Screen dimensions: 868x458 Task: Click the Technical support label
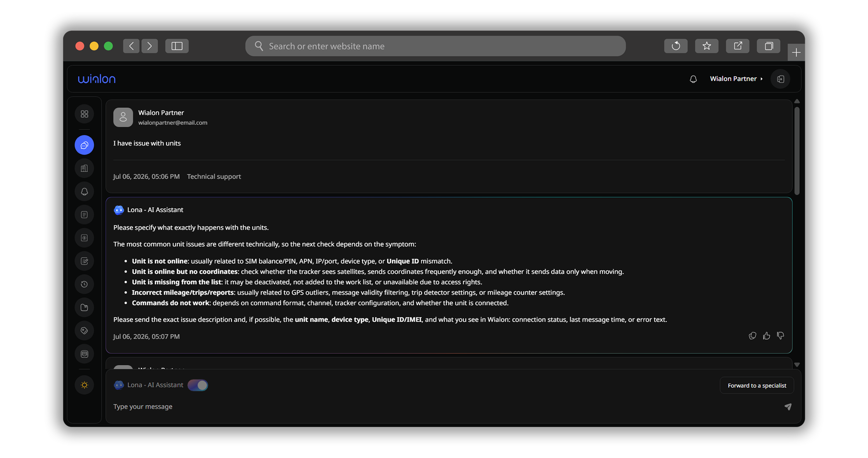point(214,177)
